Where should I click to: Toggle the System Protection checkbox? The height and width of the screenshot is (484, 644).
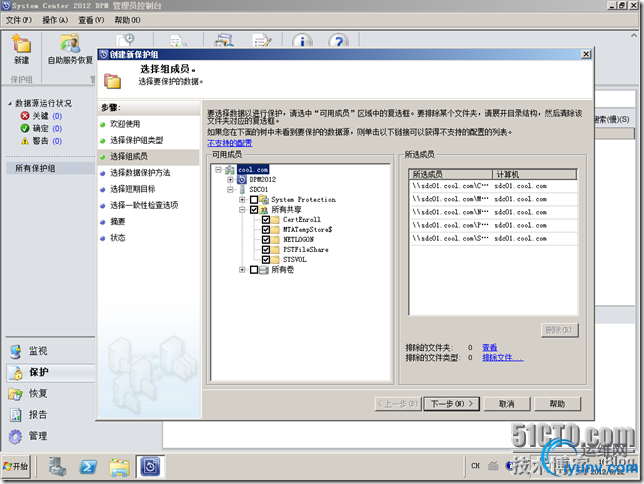pos(254,200)
